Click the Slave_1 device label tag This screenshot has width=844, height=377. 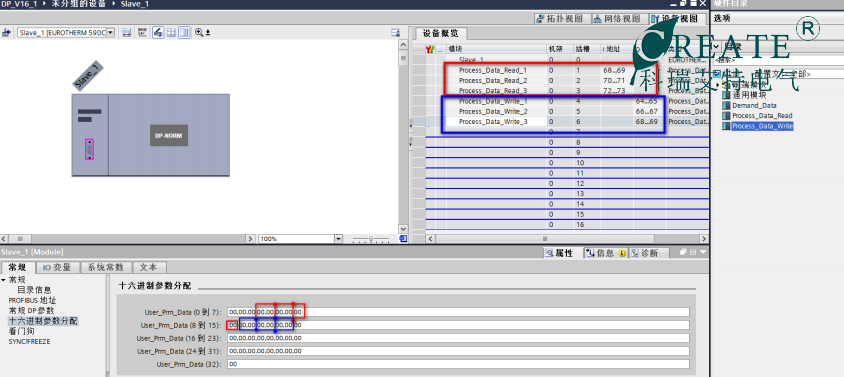pos(88,76)
